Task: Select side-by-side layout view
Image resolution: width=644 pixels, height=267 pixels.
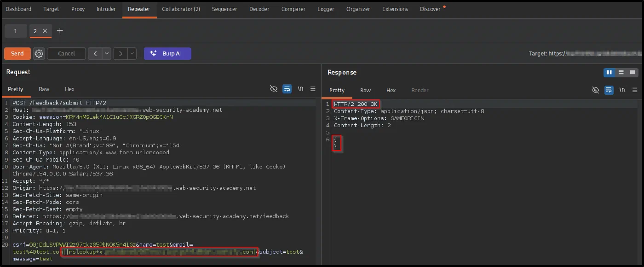Action: [x=609, y=73]
